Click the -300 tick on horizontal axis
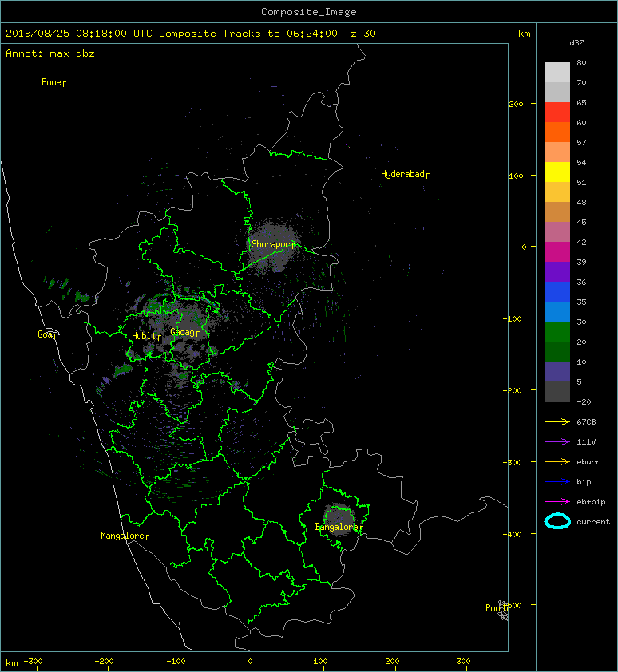618x672 pixels. [33, 661]
